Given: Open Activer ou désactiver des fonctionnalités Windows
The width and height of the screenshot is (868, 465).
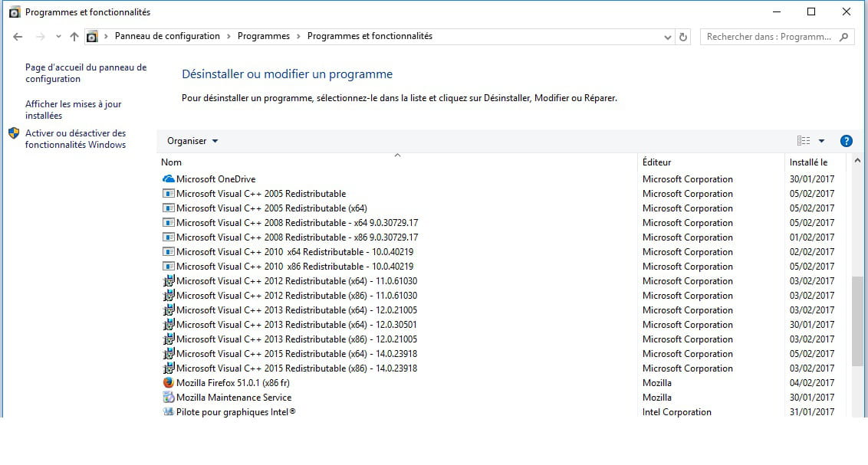Looking at the screenshot, I should point(75,139).
